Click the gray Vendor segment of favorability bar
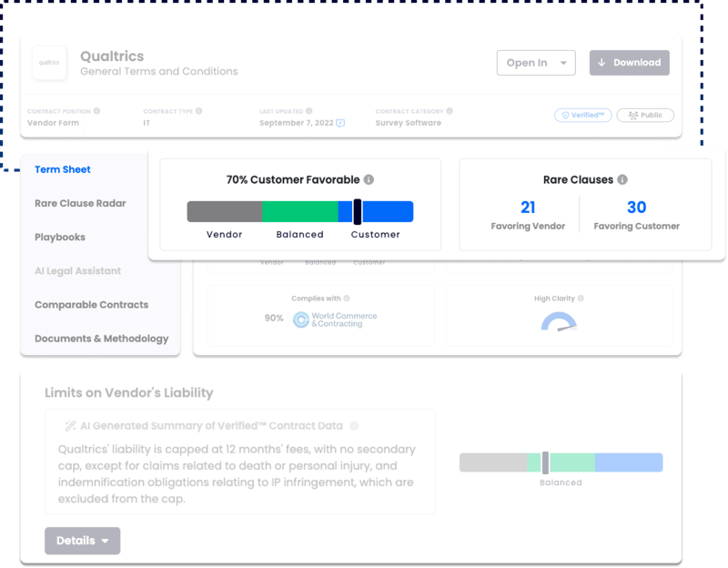 click(225, 212)
